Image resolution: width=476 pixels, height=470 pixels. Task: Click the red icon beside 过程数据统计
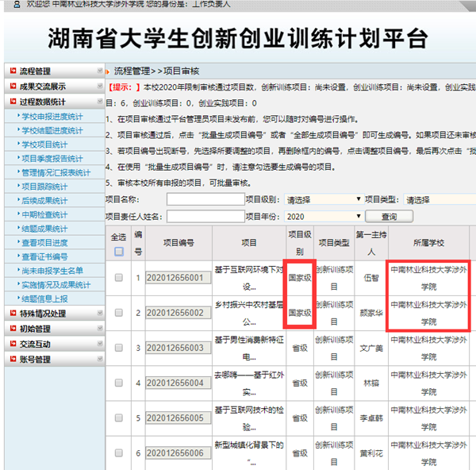coord(13,102)
